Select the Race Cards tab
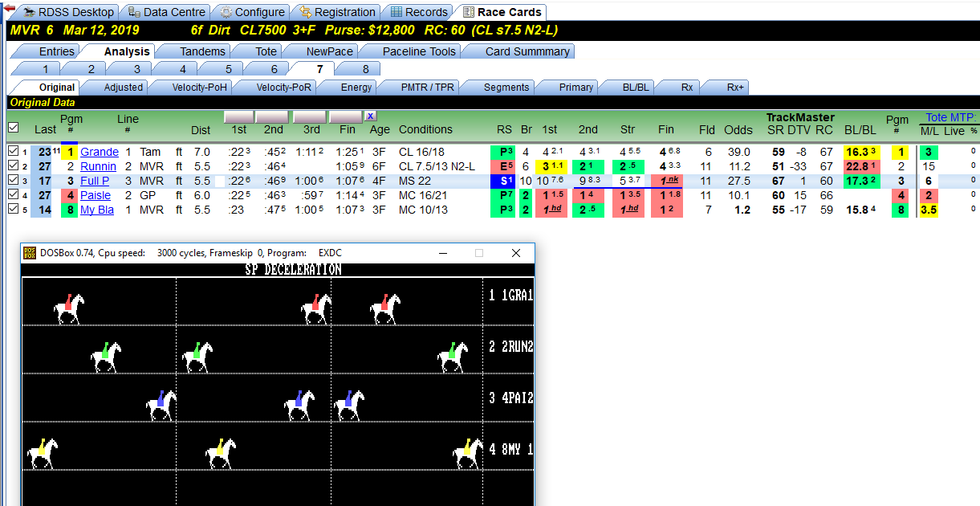This screenshot has height=506, width=980. pyautogui.click(x=502, y=12)
